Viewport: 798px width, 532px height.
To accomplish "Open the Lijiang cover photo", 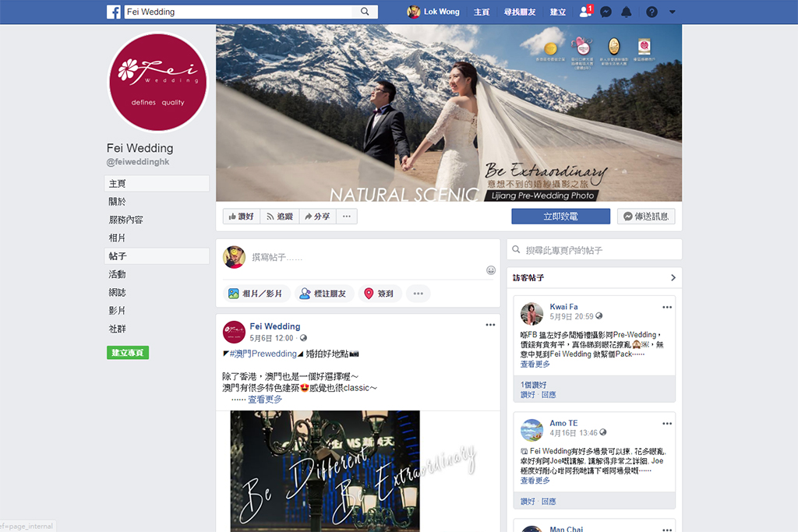I will (449, 113).
